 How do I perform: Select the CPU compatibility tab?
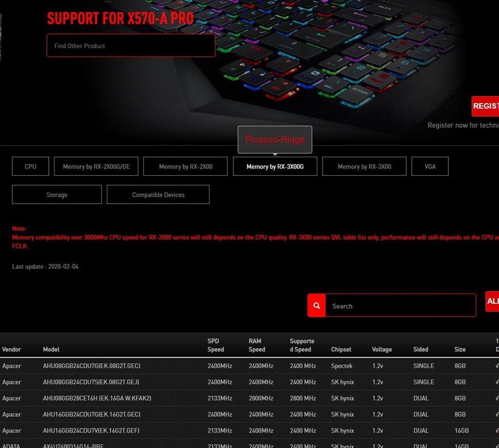(30, 166)
